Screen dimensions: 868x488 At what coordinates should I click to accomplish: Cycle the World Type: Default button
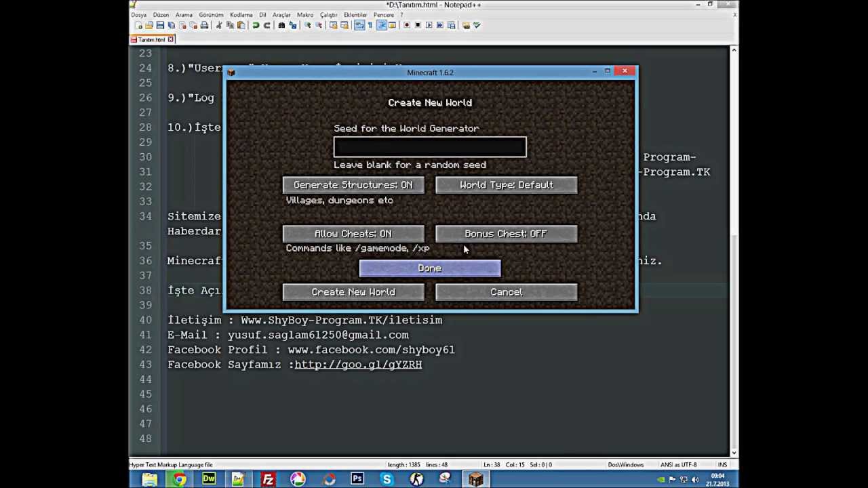coord(507,185)
